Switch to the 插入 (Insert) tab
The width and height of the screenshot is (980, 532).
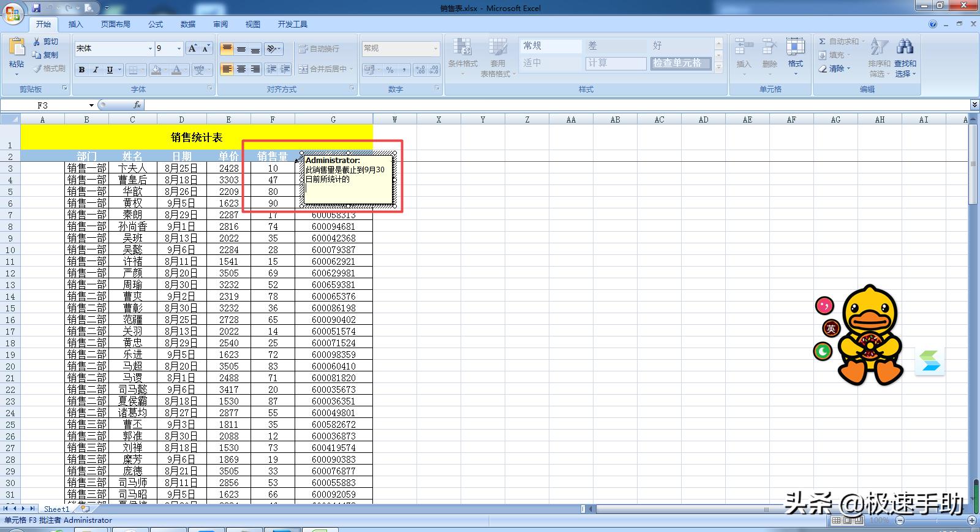(75, 25)
